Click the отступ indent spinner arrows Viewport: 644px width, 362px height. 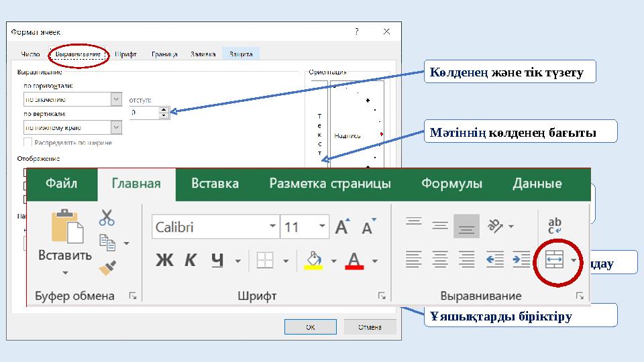164,113
